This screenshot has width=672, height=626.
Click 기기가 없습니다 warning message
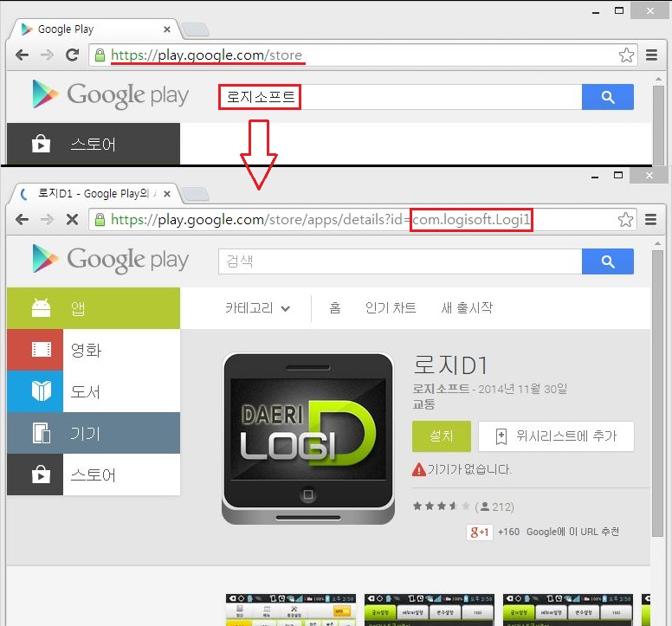pyautogui.click(x=462, y=469)
